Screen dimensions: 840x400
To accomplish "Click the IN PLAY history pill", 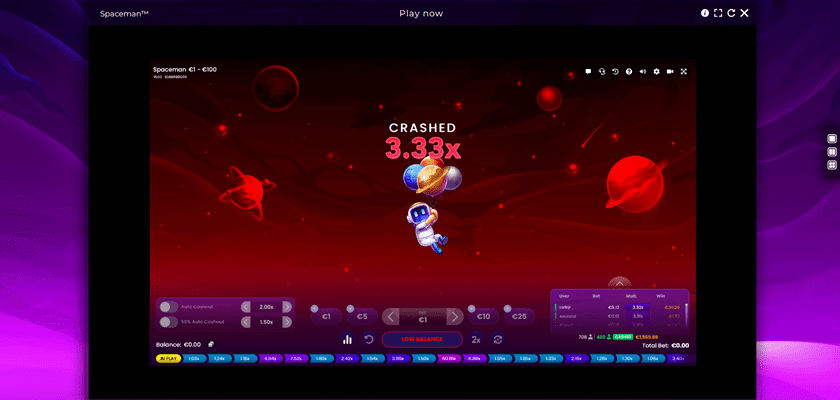I will pyautogui.click(x=168, y=359).
